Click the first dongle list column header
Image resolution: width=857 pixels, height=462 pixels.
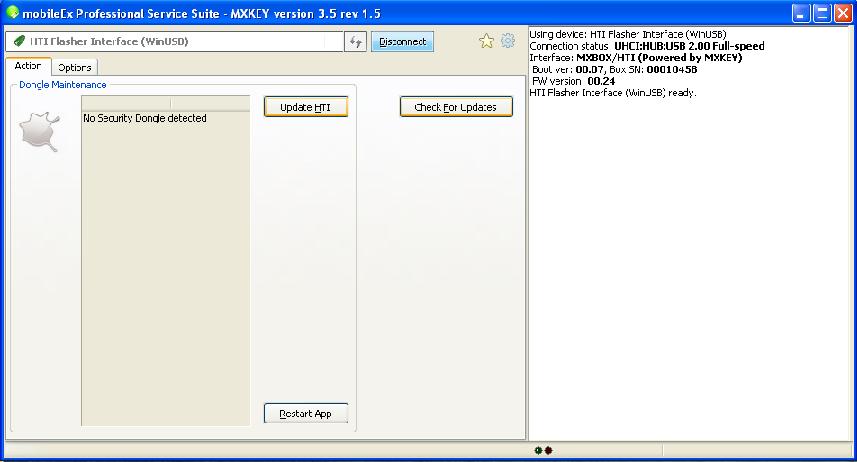pyautogui.click(x=126, y=103)
